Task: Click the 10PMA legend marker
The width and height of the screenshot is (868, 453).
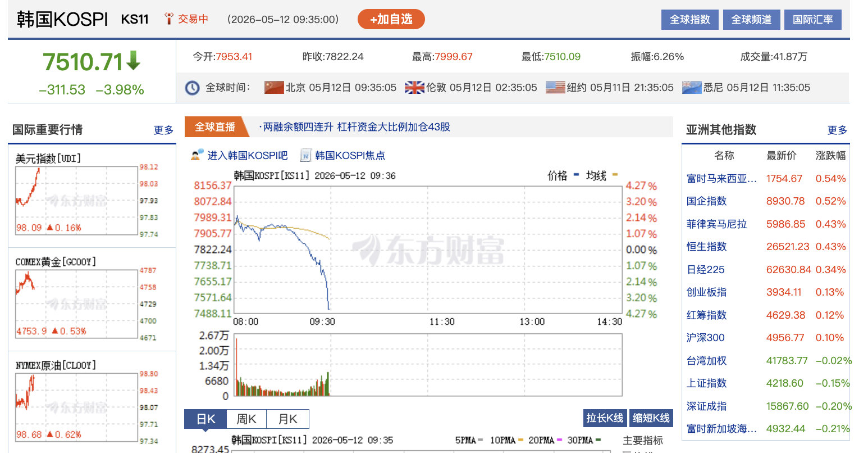Action: click(x=520, y=440)
